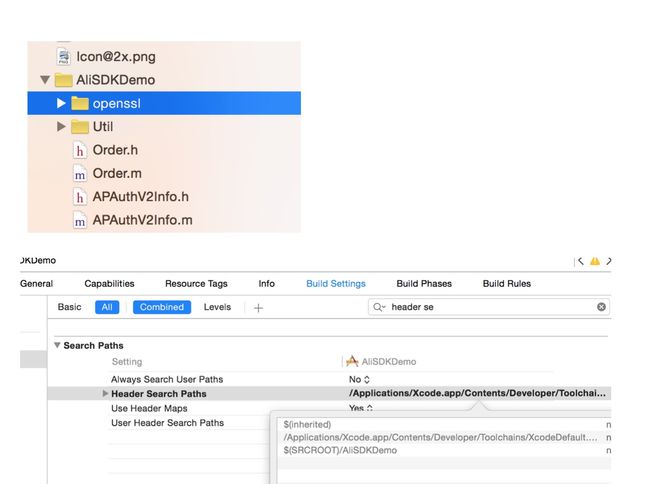This screenshot has width=650, height=484.
Task: Open Always Search User Paths No dropdown
Action: tap(359, 380)
